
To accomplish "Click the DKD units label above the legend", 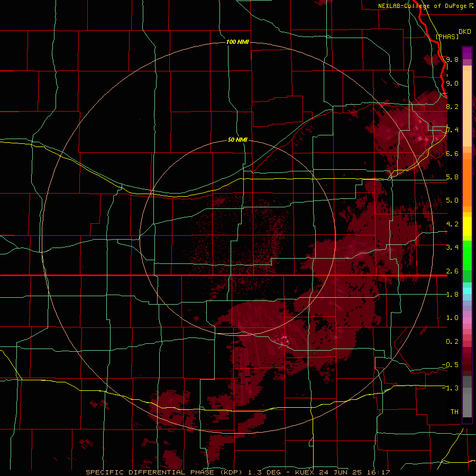I will tap(465, 32).
